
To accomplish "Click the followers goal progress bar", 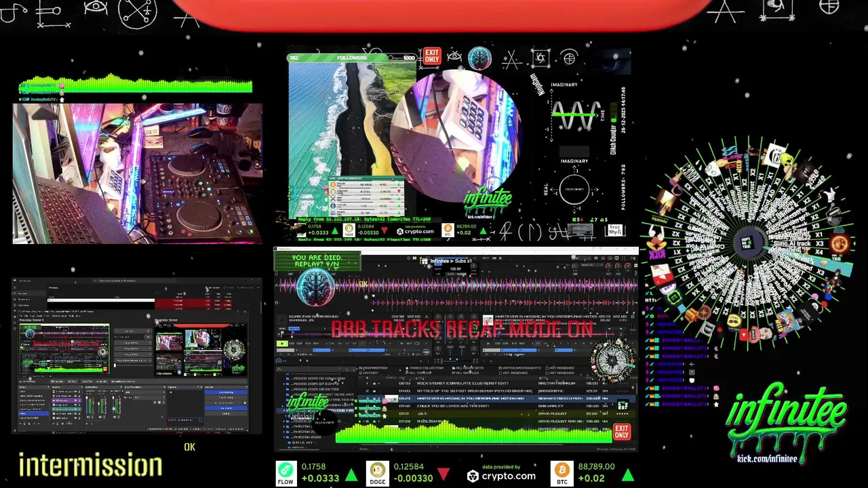I will [351, 58].
